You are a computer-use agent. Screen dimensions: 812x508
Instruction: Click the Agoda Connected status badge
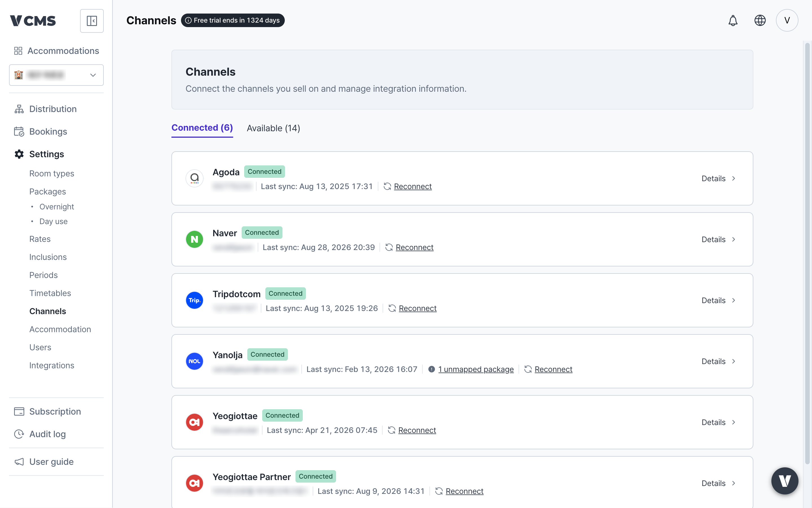tap(264, 172)
